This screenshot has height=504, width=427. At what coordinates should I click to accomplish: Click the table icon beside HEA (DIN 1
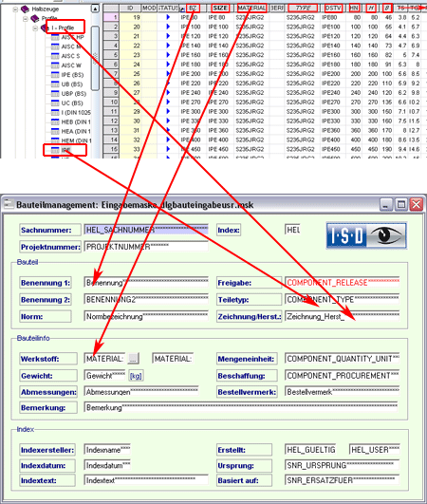click(55, 131)
